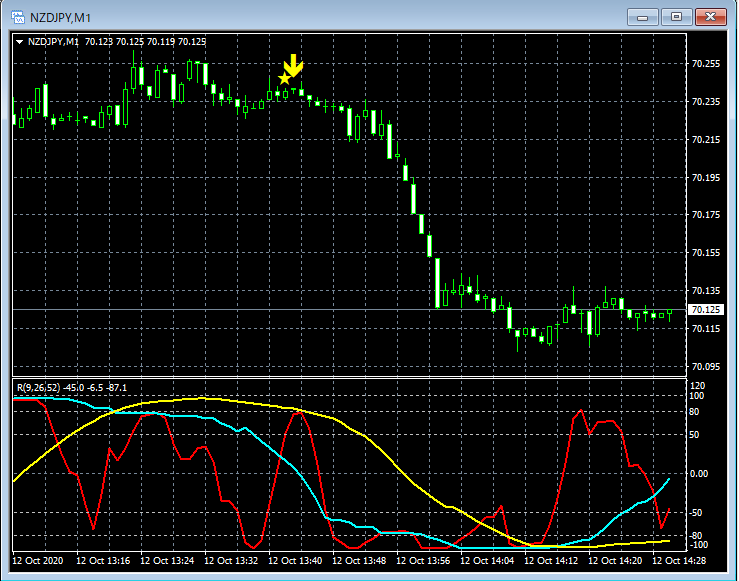This screenshot has height=581, width=739.
Task: Click the 70.135 price scale label
Action: [706, 291]
